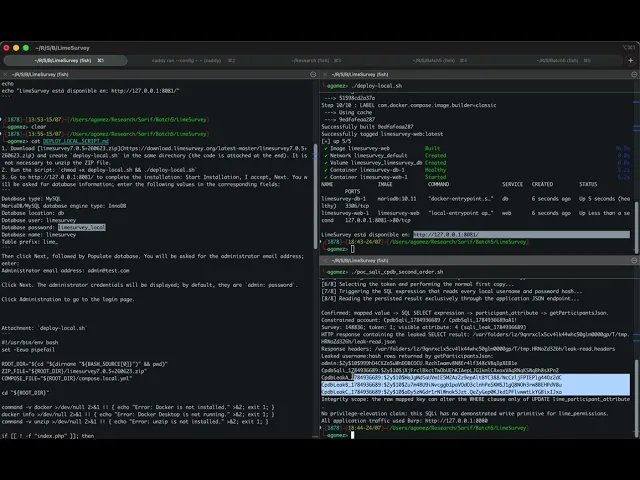Close the left LimeSurvey split pane
The width and height of the screenshot is (640, 480).
5,74
